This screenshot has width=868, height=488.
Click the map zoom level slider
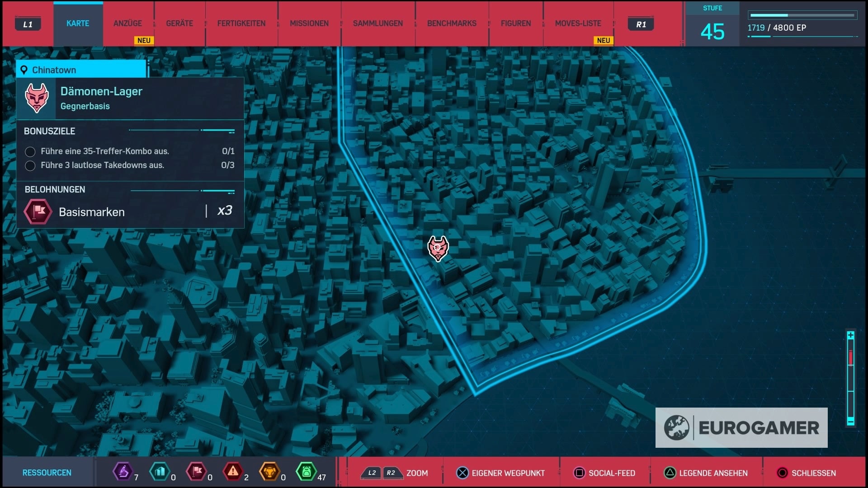850,379
